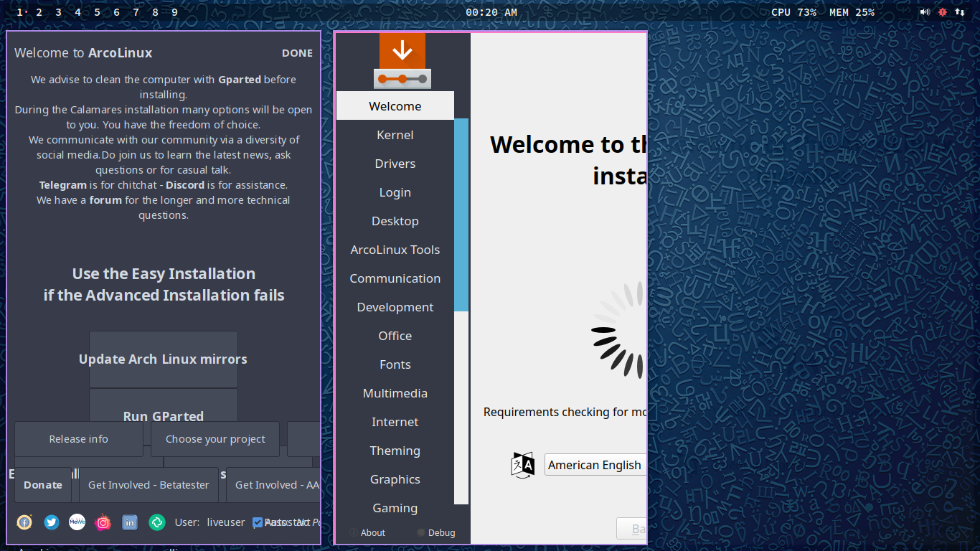Click the red update notification tray icon
Image resolution: width=980 pixels, height=551 pixels.
[942, 12]
